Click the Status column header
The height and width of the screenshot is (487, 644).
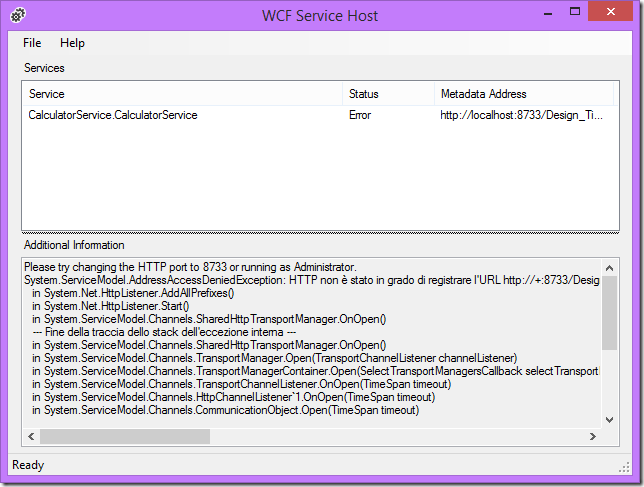387,94
